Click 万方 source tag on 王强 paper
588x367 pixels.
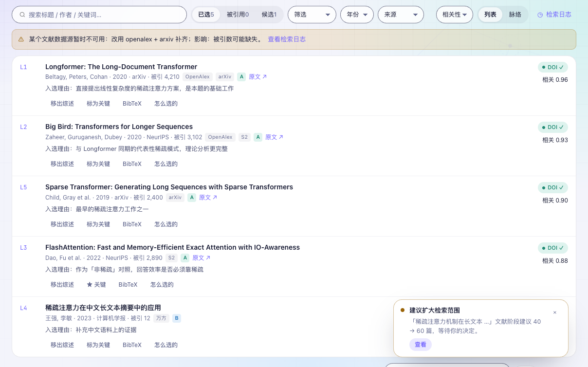point(161,318)
